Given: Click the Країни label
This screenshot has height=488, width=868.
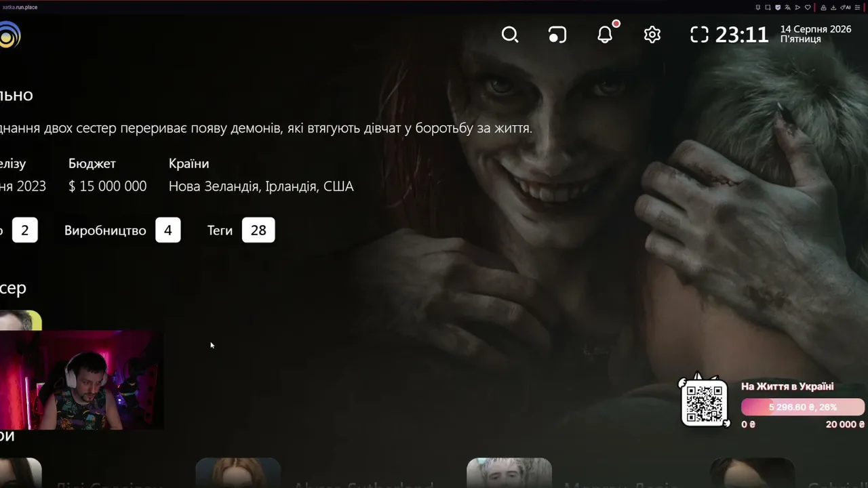Looking at the screenshot, I should tap(189, 163).
